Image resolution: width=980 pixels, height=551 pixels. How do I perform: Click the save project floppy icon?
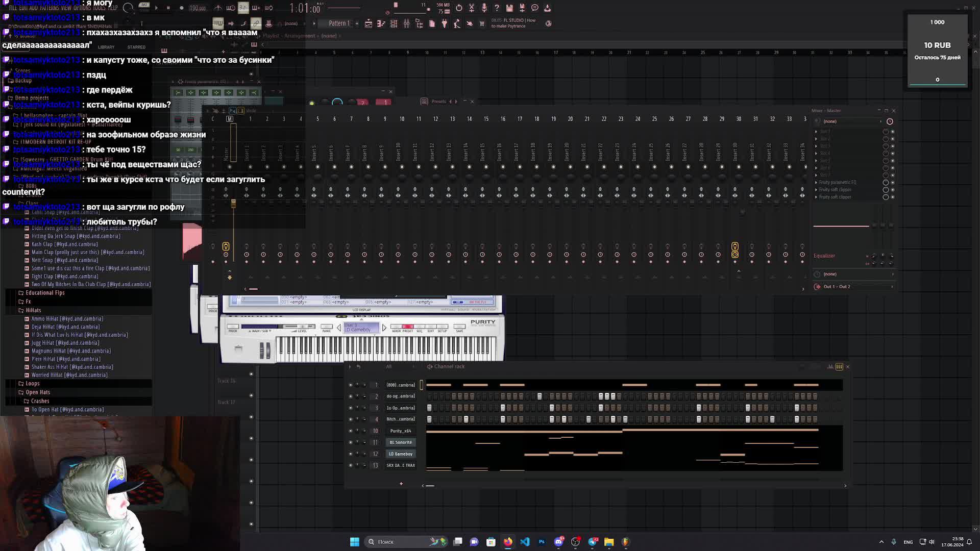[509, 8]
